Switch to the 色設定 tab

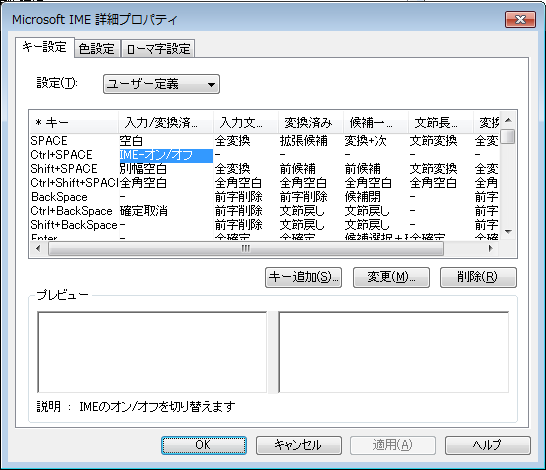point(97,48)
